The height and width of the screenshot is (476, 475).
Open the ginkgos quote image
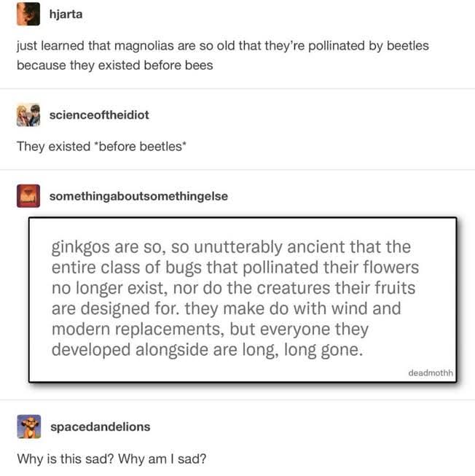coord(243,299)
